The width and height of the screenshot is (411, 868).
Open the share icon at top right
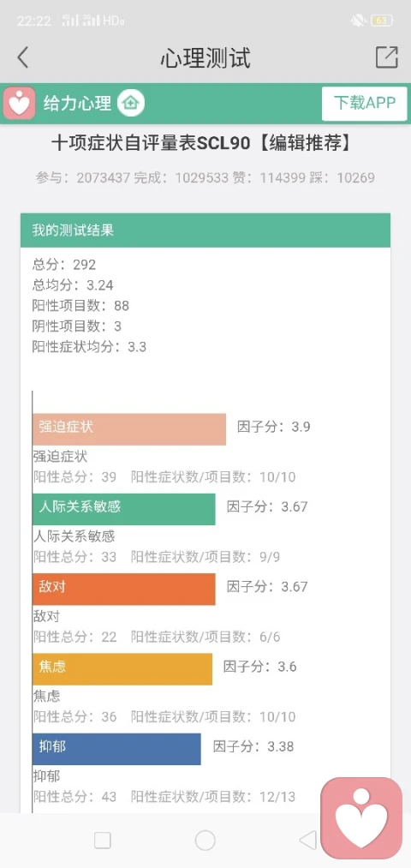coord(386,57)
